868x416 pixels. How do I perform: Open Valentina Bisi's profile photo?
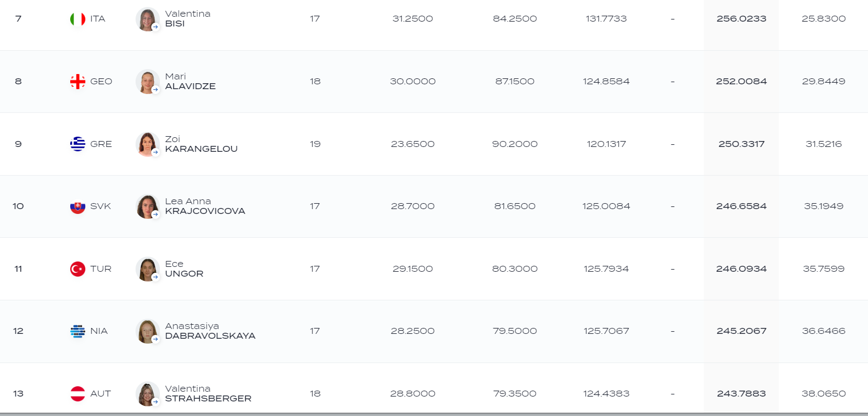tap(147, 19)
